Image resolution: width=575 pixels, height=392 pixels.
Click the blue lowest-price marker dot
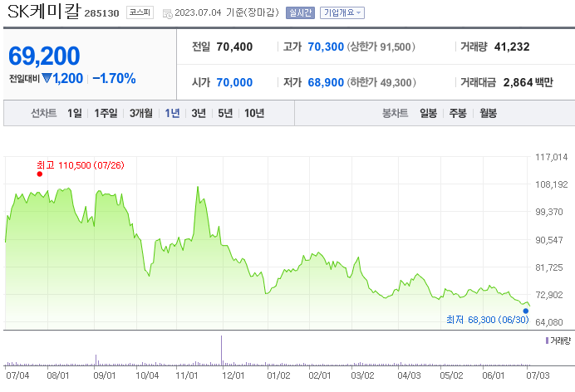pos(526,311)
